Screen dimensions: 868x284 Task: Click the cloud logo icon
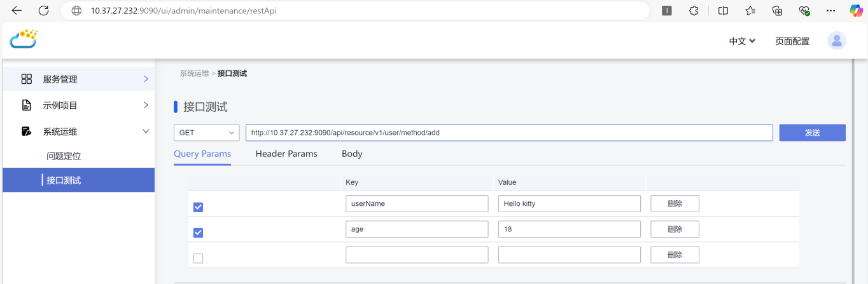click(x=24, y=39)
